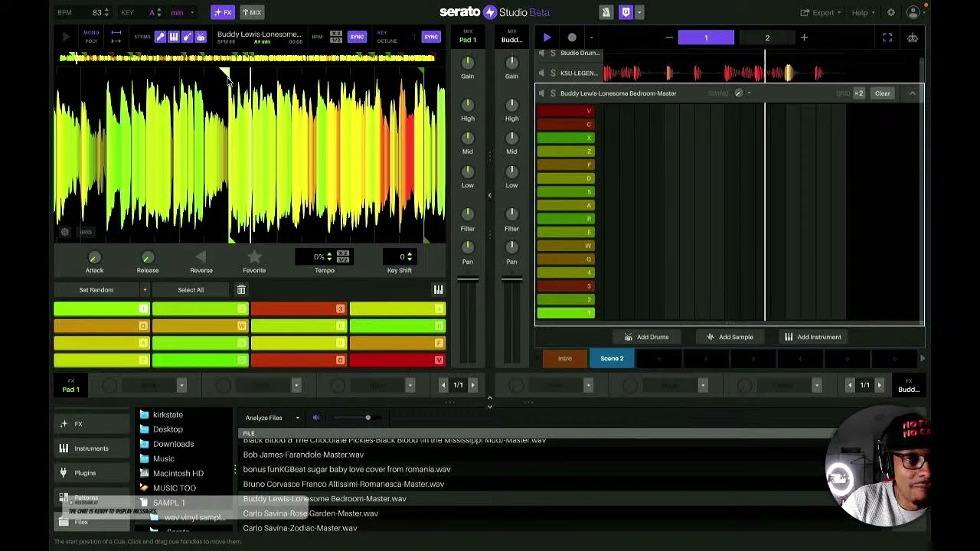980x551 pixels.
Task: Enter fullscreen sequencer view
Action: (x=887, y=37)
